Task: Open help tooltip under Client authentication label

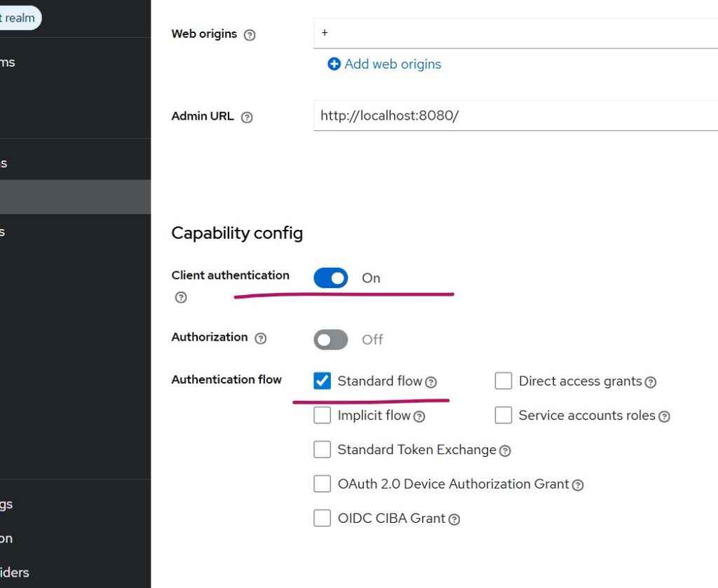Action: [x=181, y=298]
